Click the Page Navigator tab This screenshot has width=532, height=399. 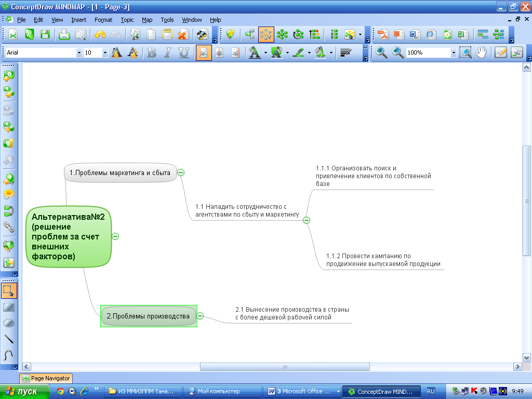[46, 378]
